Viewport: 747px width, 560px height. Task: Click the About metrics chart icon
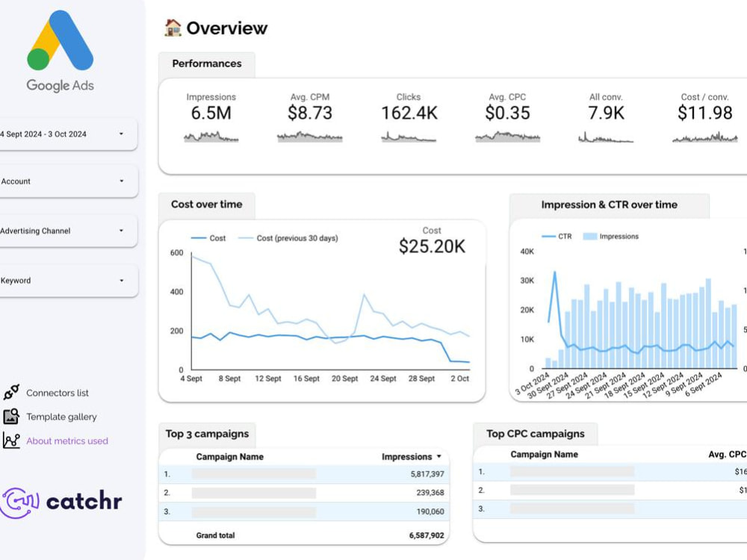click(11, 441)
